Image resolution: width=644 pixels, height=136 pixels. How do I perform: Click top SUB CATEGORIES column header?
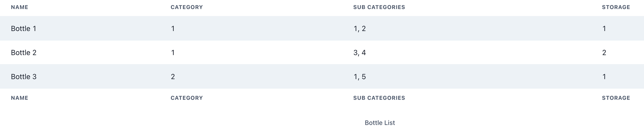(379, 7)
